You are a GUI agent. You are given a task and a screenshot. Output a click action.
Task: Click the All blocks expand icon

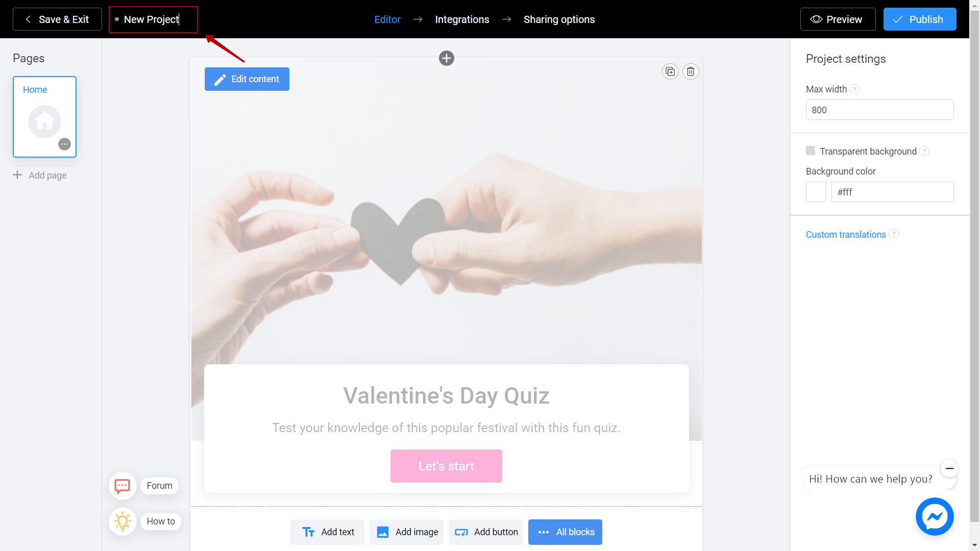coord(543,532)
